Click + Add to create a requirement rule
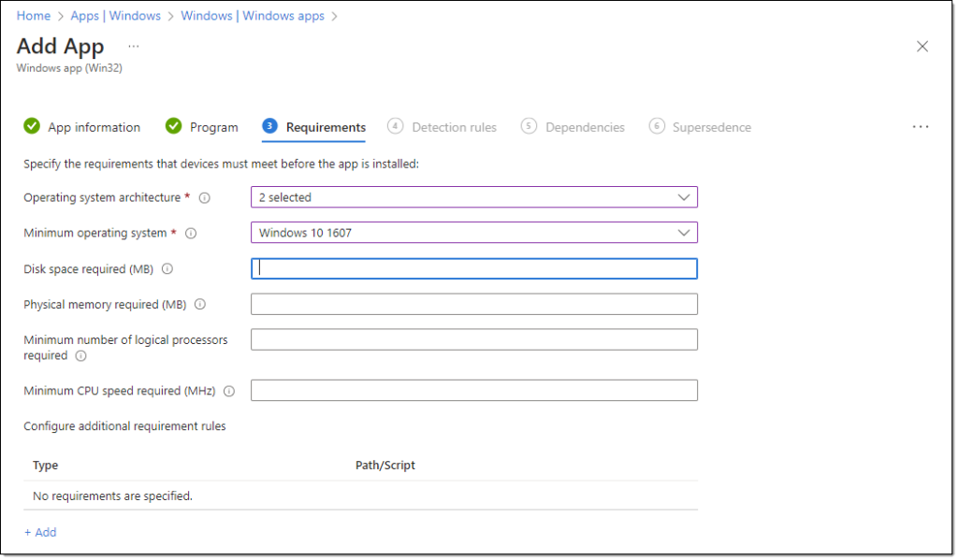This screenshot has width=958, height=560. 40,532
